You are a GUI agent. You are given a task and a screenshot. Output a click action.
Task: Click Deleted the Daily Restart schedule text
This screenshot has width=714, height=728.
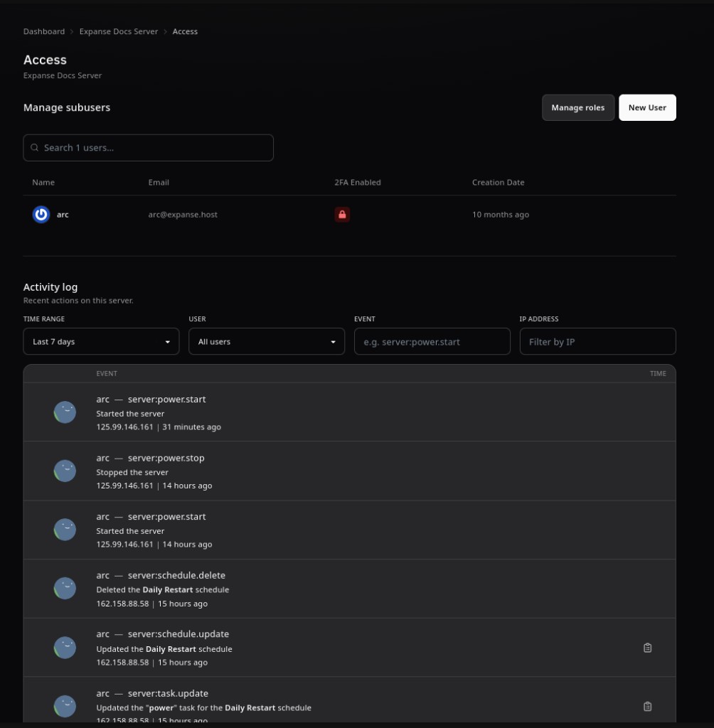[163, 589]
